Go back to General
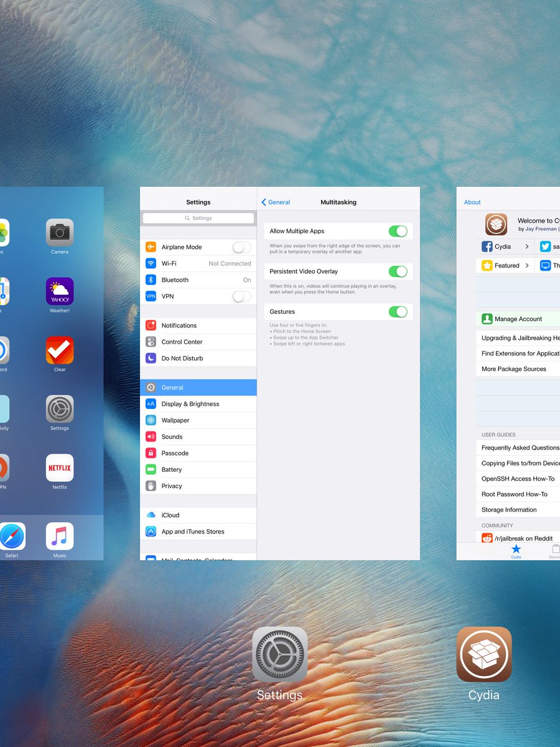This screenshot has height=747, width=560. point(276,202)
